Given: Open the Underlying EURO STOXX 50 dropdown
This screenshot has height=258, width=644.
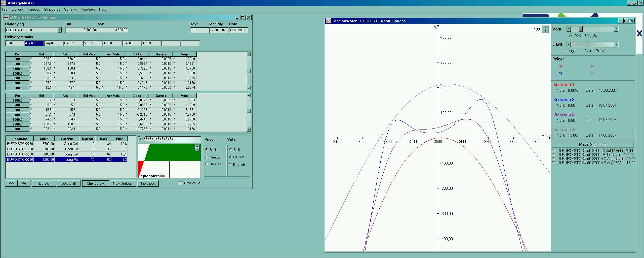Looking at the screenshot, I should pyautogui.click(x=59, y=30).
